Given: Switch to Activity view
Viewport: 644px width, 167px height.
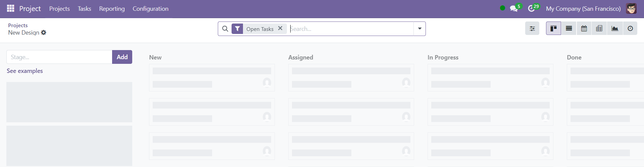Looking at the screenshot, I should (x=630, y=29).
